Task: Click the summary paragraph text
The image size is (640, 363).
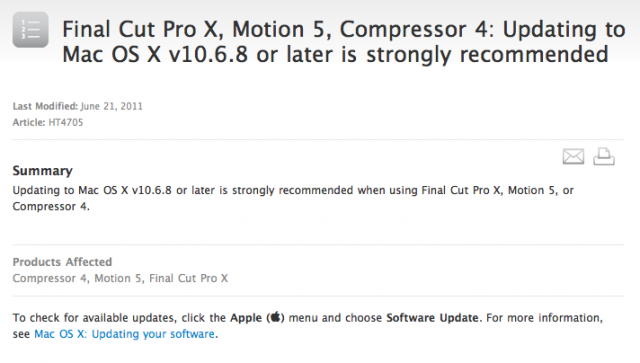Action: tap(293, 198)
